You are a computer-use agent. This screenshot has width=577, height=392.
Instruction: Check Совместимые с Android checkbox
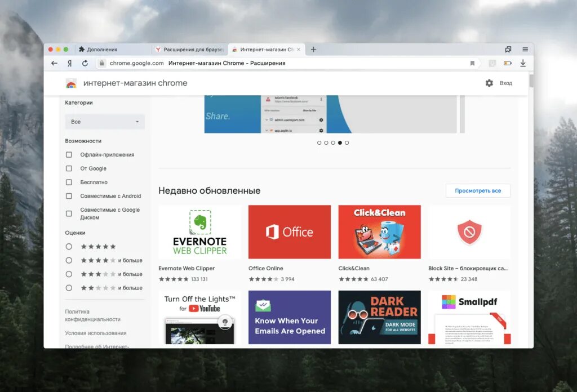point(69,196)
